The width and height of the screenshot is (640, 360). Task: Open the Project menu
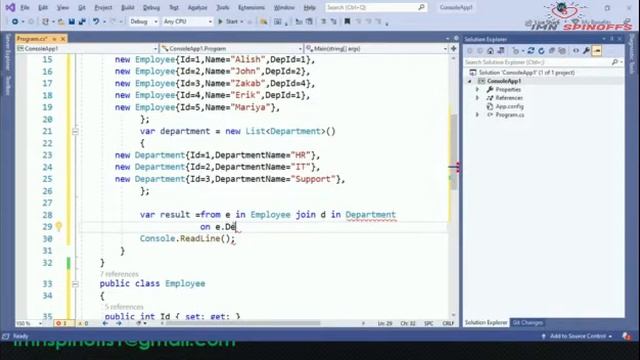103,7
